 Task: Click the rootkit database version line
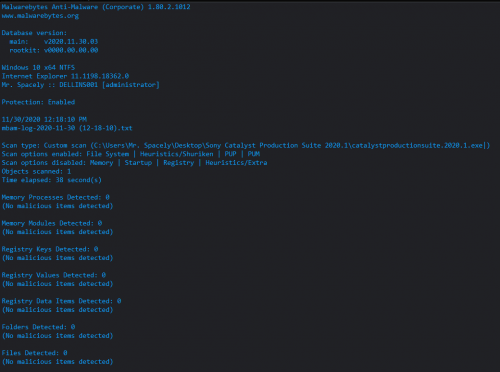tap(54, 50)
